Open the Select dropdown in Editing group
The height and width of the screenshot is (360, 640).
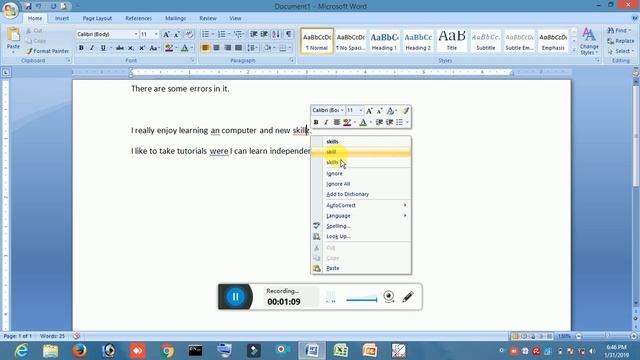(x=620, y=51)
